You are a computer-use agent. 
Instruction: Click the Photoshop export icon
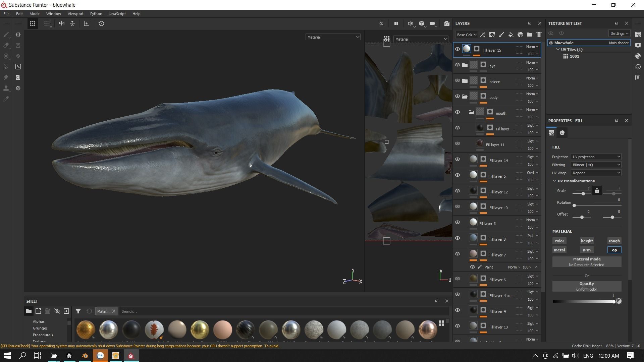click(18, 67)
